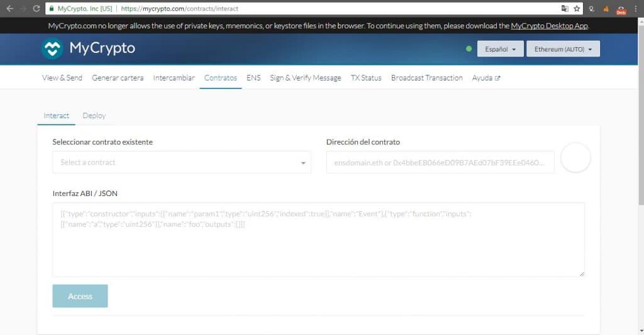Open the Intercambiar tab

coord(174,77)
